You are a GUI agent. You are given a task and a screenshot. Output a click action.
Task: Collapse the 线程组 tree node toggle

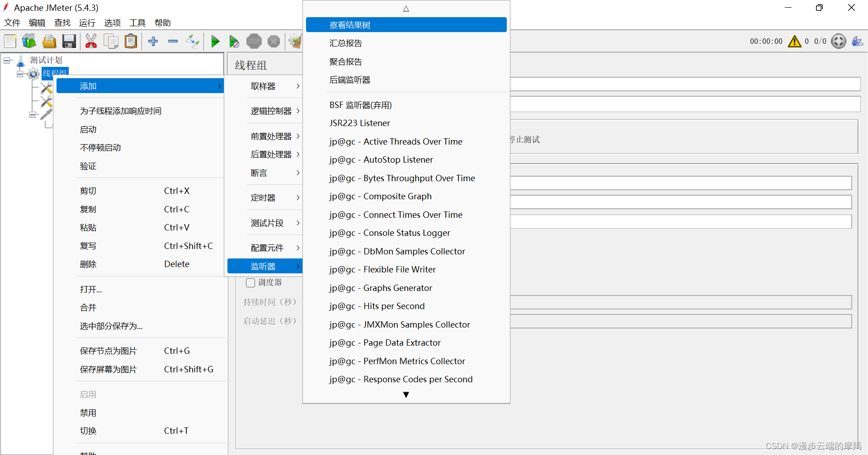click(x=20, y=73)
